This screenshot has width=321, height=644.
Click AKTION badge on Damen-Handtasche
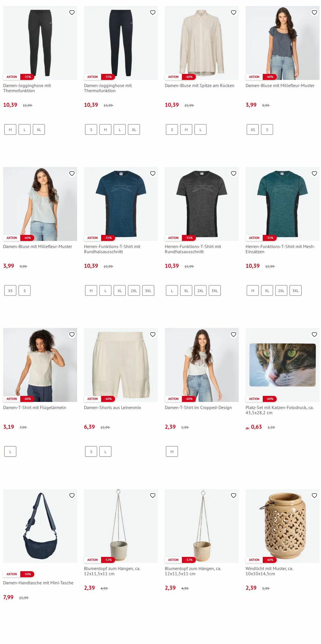point(12,574)
